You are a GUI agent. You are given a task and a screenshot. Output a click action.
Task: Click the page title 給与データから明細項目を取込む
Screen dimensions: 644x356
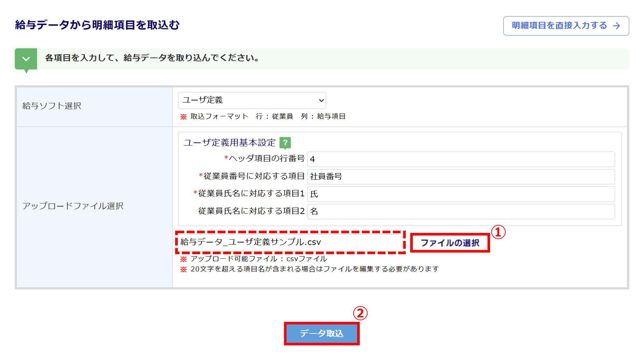tap(97, 25)
